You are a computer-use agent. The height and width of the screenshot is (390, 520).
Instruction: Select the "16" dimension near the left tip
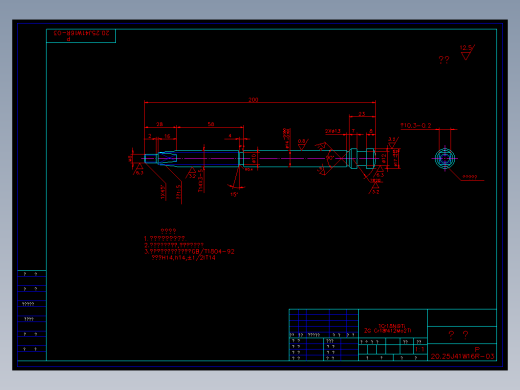coord(167,136)
